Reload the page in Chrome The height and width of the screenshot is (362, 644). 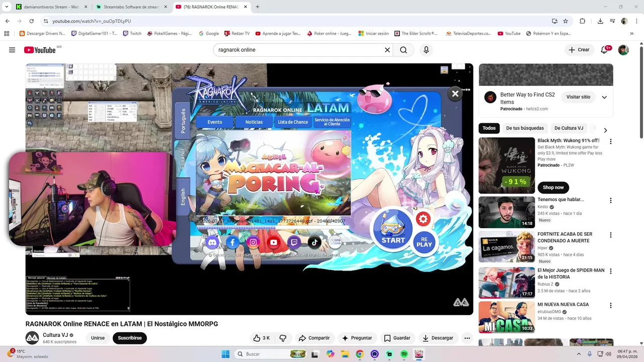(31, 21)
